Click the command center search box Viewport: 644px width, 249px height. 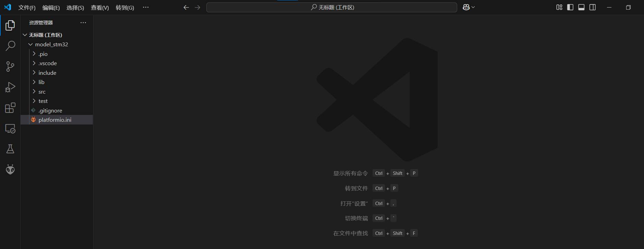[331, 7]
